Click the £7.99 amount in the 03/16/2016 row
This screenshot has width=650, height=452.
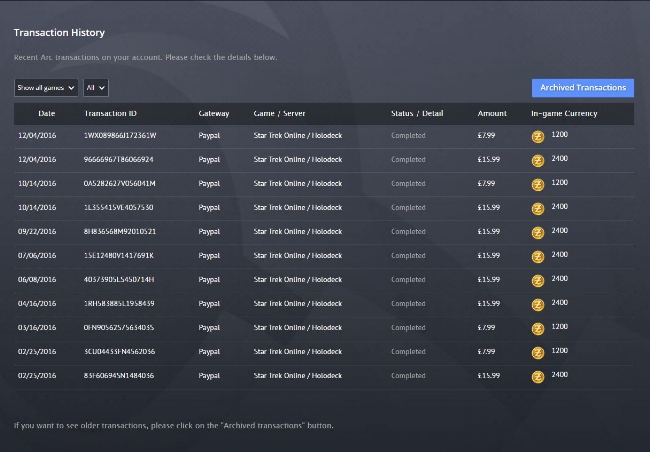486,328
